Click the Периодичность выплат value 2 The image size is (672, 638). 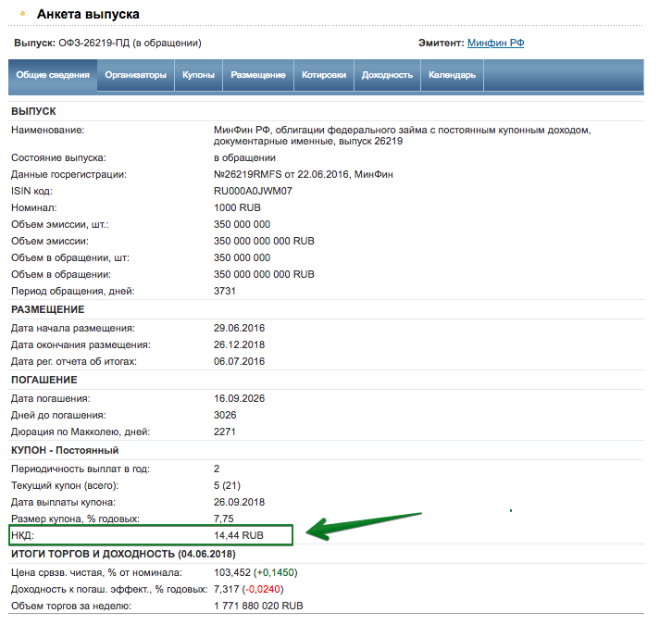(x=217, y=469)
